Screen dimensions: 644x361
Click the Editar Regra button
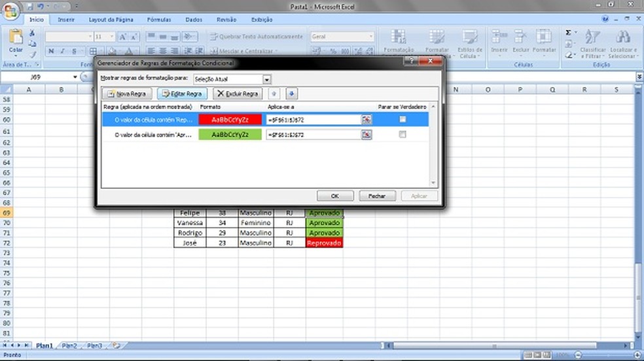pyautogui.click(x=182, y=94)
